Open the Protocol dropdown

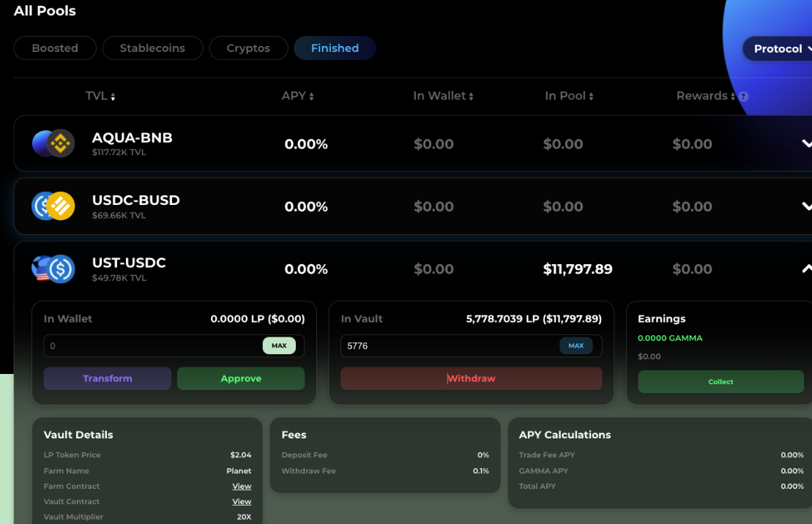pyautogui.click(x=783, y=48)
